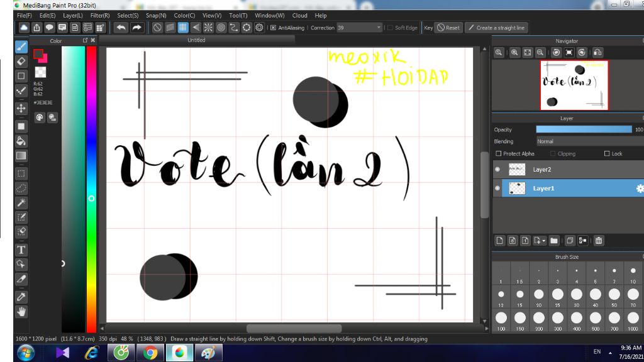Open the Layer menu
Screen dimensions: 644x362
pyautogui.click(x=73, y=15)
